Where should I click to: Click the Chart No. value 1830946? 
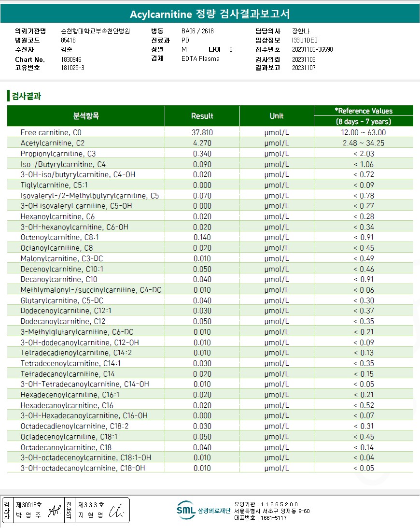(x=71, y=59)
